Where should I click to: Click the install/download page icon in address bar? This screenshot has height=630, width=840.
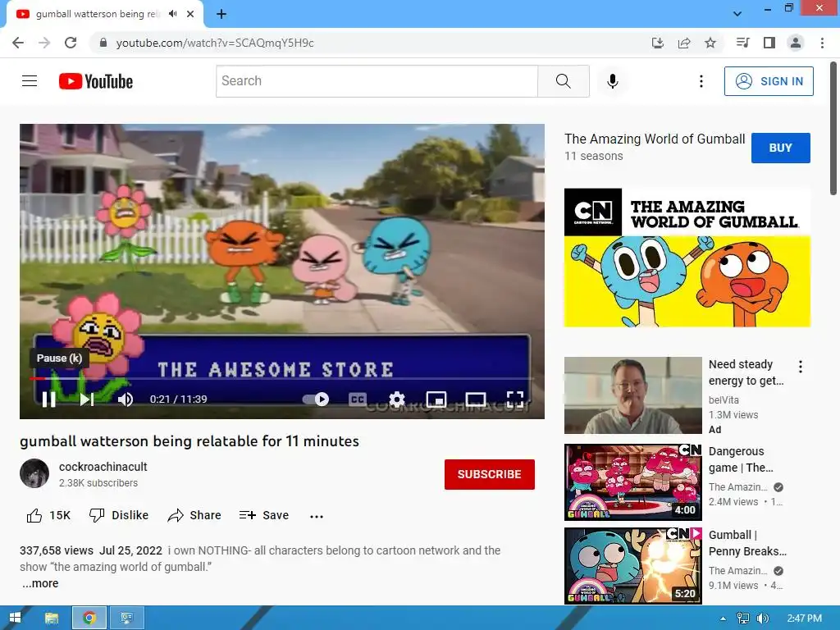pos(658,43)
